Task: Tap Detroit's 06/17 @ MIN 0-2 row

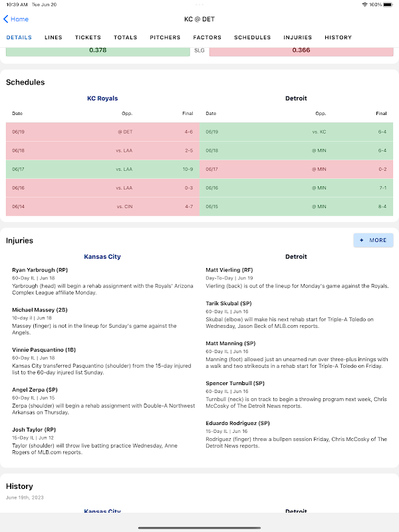Action: coord(297,169)
